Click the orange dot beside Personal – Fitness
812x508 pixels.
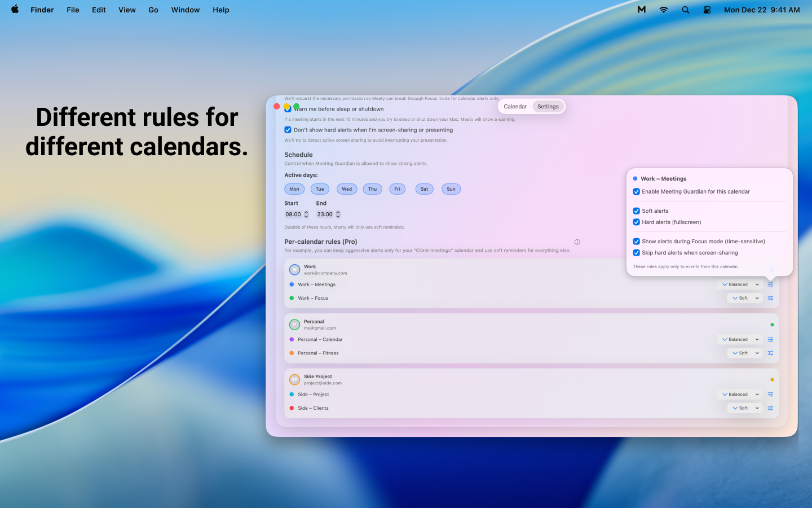tap(292, 353)
